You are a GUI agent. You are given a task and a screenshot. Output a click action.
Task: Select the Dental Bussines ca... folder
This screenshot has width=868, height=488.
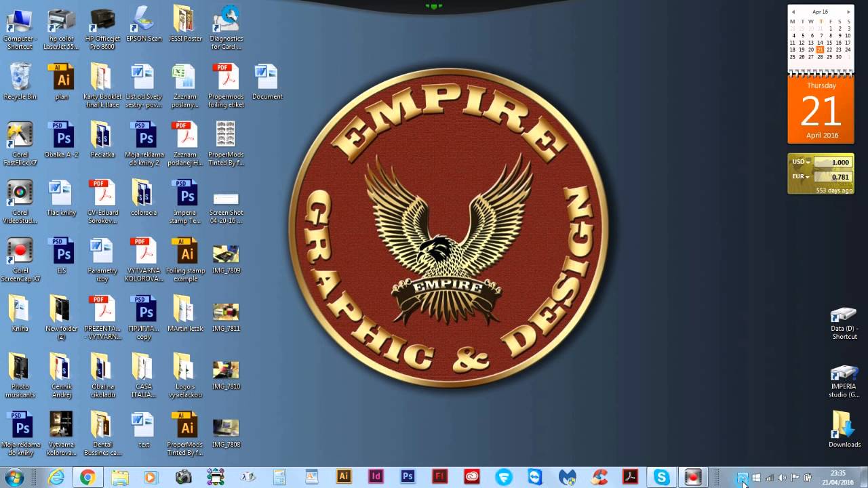[102, 434]
